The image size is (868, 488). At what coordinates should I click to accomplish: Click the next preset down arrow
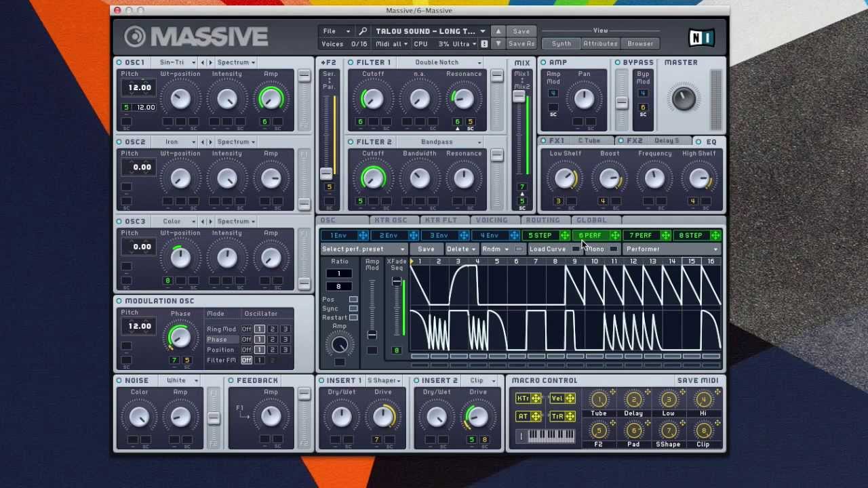pyautogui.click(x=498, y=43)
